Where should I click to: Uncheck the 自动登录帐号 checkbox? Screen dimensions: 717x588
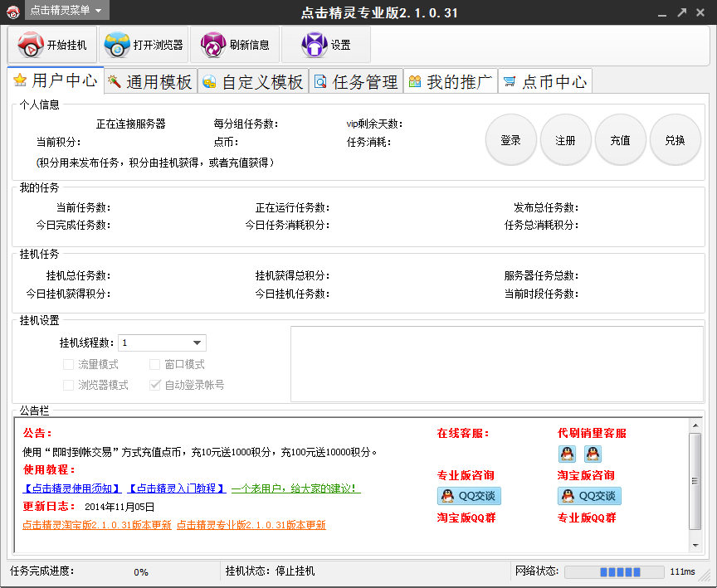155,385
